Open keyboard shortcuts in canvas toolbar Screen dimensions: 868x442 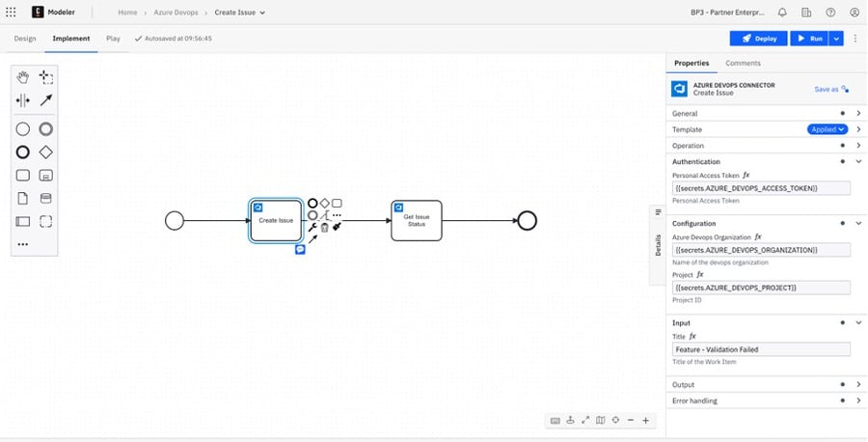click(556, 421)
